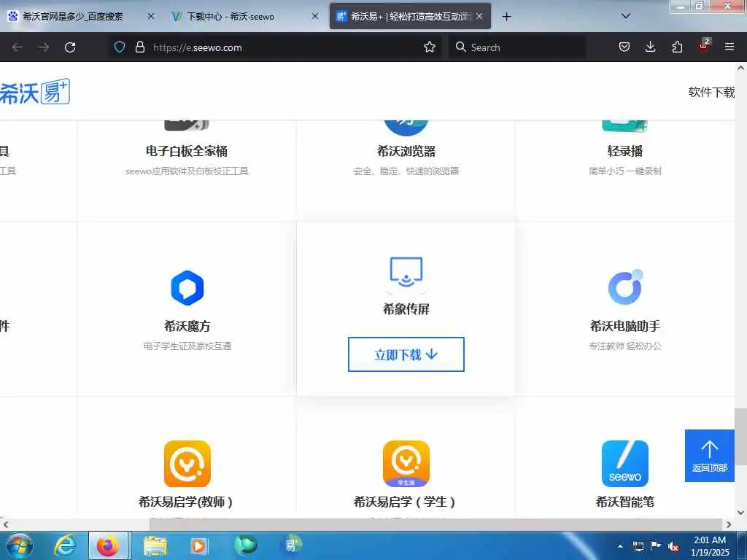This screenshot has height=560, width=747.
Task: Click description 安全、稳定、快速的浏览器
Action: [406, 171]
